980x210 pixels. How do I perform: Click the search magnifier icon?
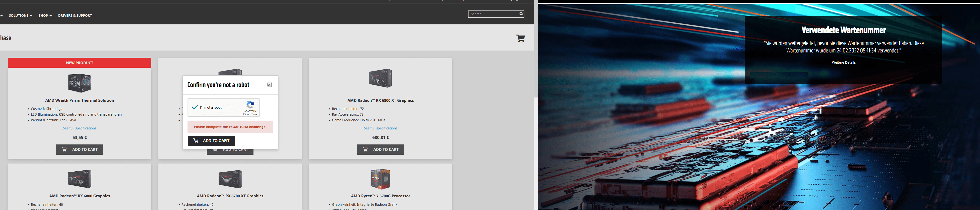[x=521, y=14]
